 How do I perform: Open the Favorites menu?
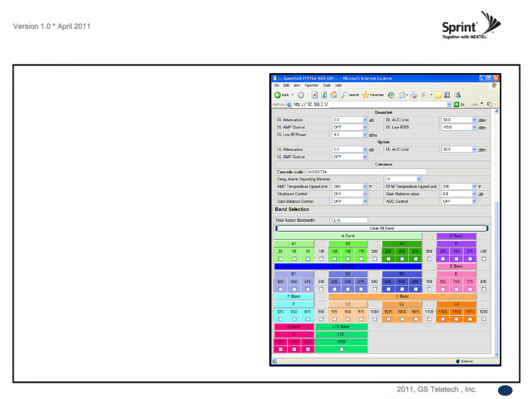click(x=311, y=85)
